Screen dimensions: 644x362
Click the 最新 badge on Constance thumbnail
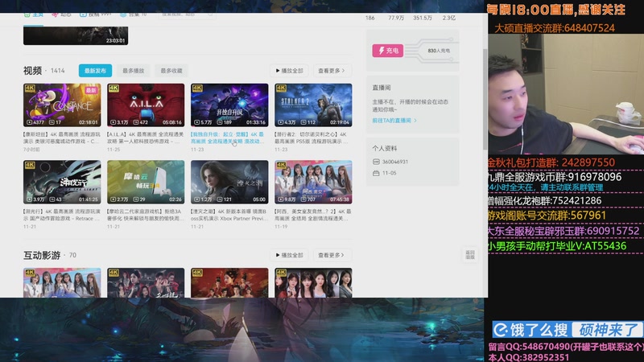point(91,90)
